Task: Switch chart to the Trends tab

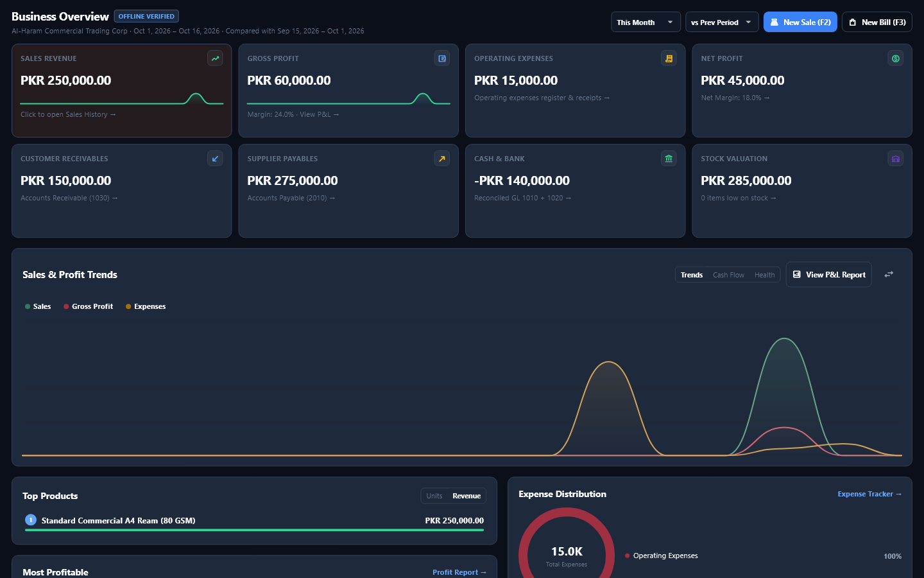Action: click(x=692, y=275)
